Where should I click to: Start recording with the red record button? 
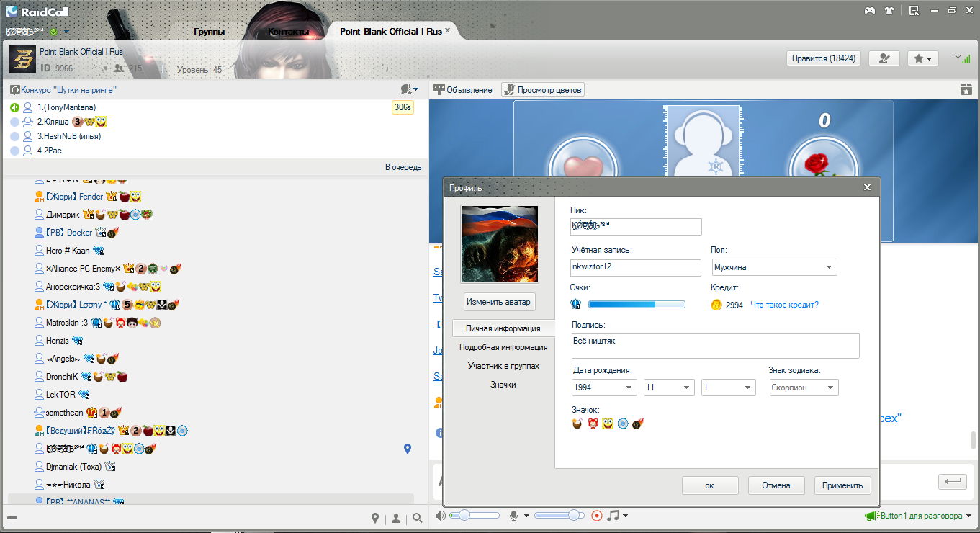596,516
